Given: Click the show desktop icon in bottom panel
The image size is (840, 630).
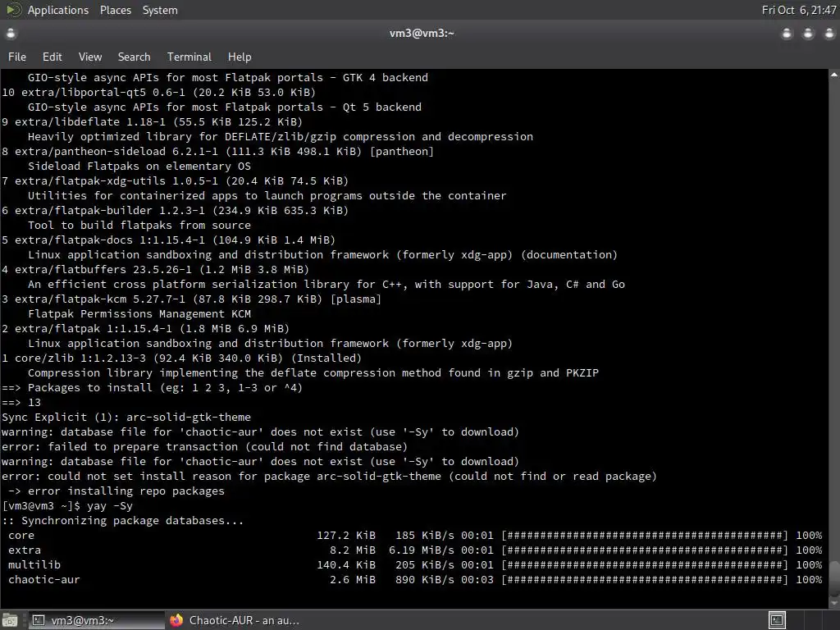Looking at the screenshot, I should pyautogui.click(x=10, y=620).
